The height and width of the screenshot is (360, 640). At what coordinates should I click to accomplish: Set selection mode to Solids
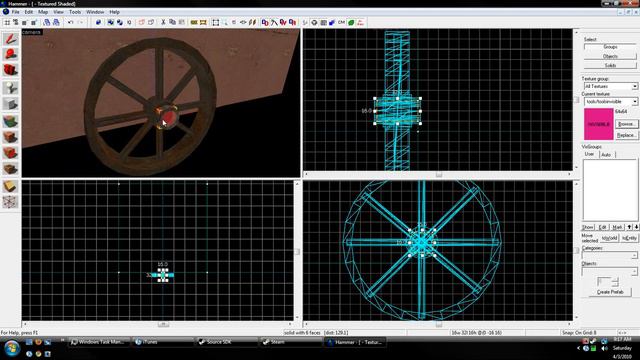tap(610, 65)
